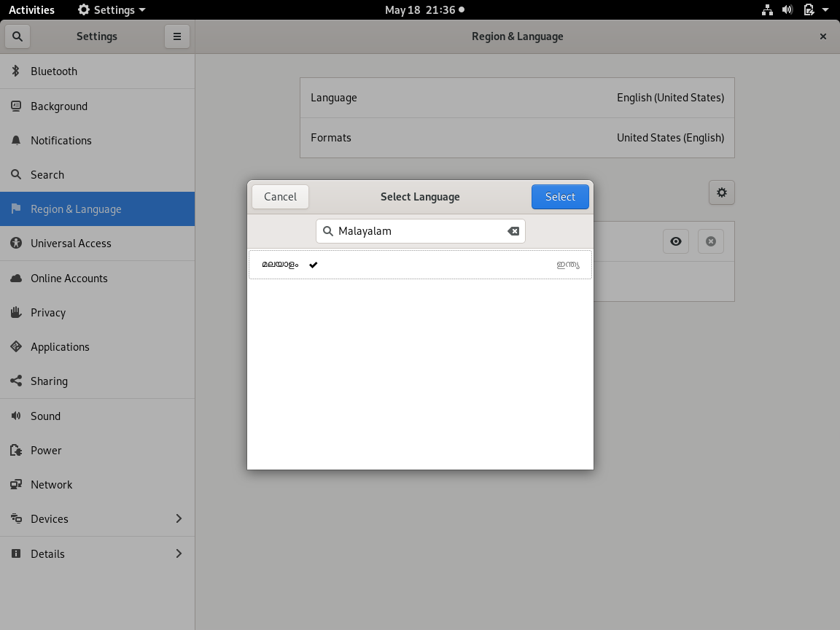The width and height of the screenshot is (840, 630).
Task: Open the Settings app menu dropdown in top bar
Action: [x=112, y=9]
